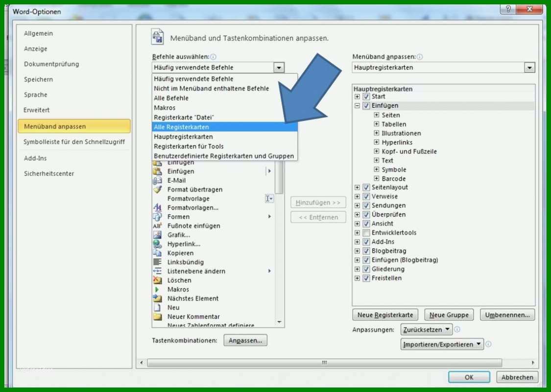Click the horizontal scrollbar thumb
This screenshot has height=392, width=551.
[324, 363]
